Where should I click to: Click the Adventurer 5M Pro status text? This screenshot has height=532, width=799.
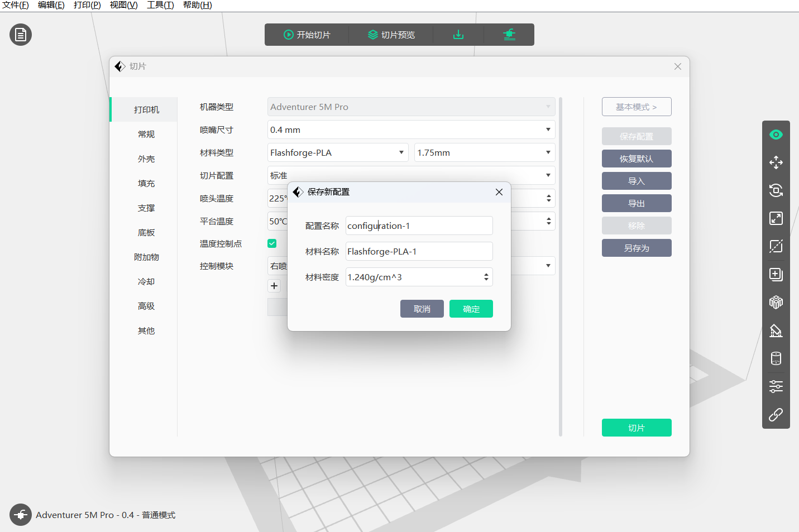click(x=106, y=515)
